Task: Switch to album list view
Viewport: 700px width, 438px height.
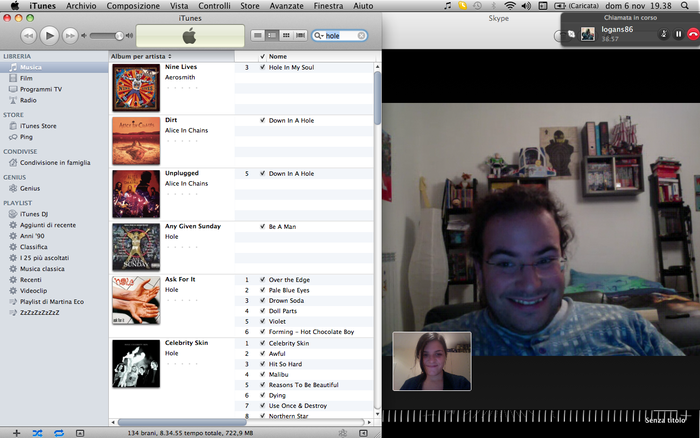Action: (271, 35)
